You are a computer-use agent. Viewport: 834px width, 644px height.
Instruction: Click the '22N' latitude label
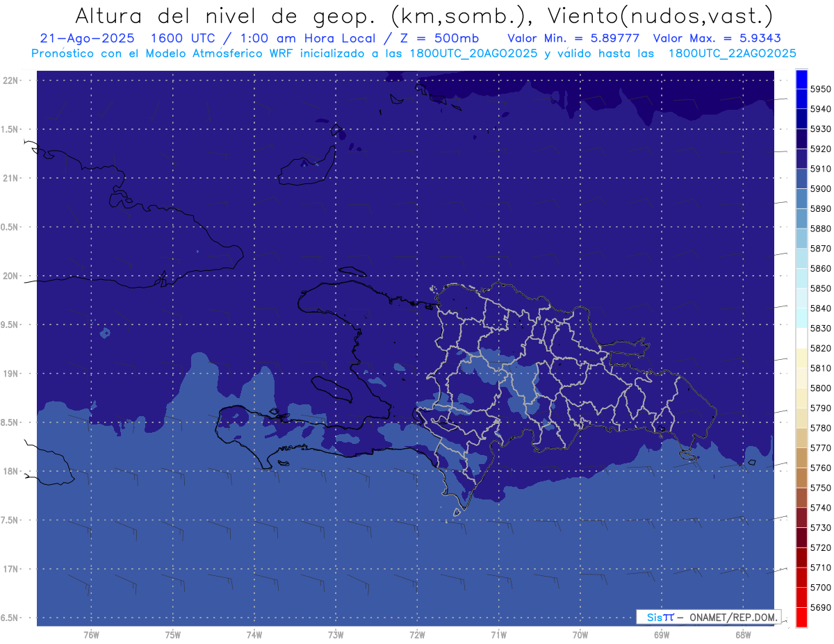pyautogui.click(x=12, y=81)
